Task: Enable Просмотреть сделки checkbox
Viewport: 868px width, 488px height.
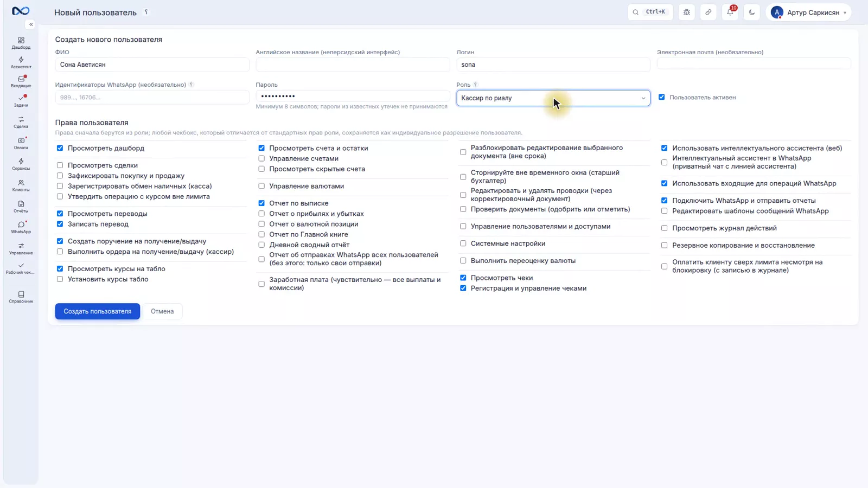Action: 60,165
